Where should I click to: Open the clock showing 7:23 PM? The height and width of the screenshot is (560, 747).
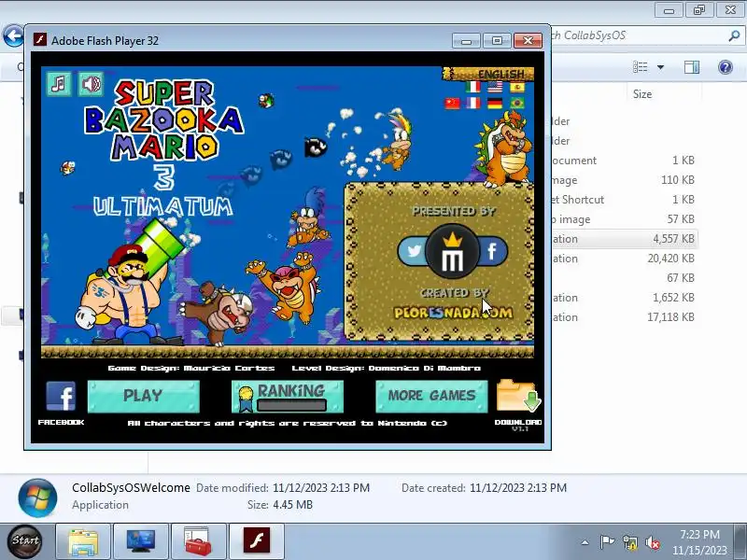(x=699, y=542)
